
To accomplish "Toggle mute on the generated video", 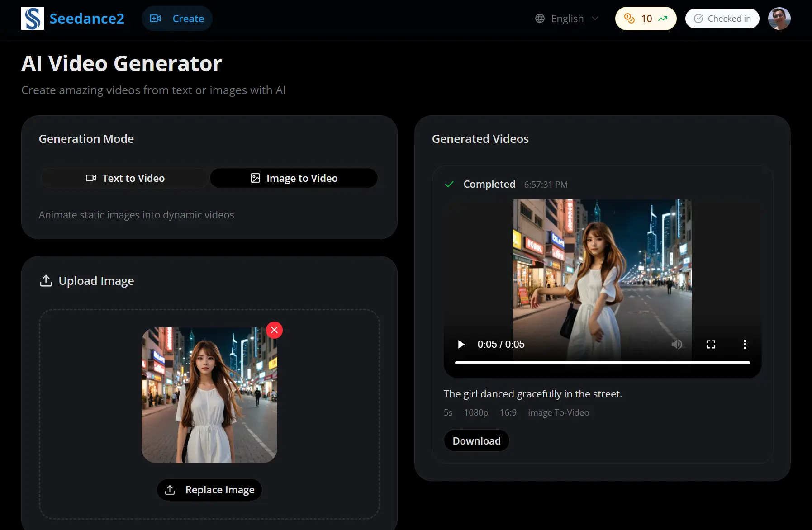I will pos(677,344).
